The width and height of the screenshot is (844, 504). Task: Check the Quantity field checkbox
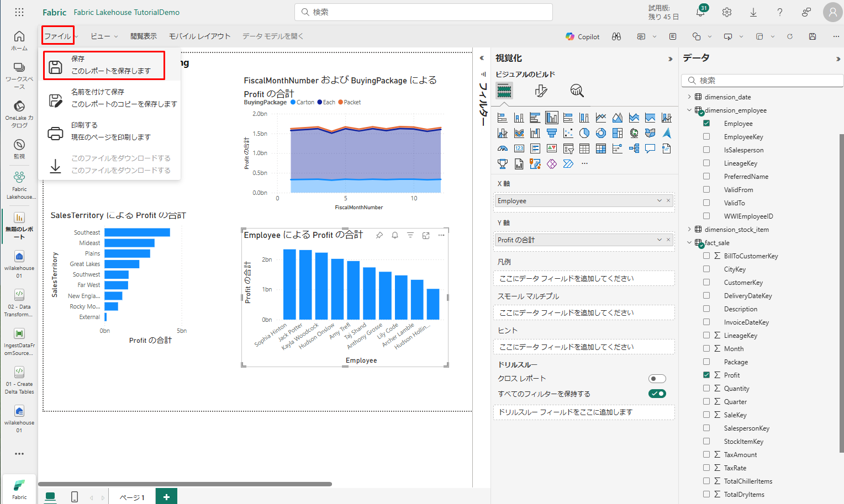pos(706,388)
